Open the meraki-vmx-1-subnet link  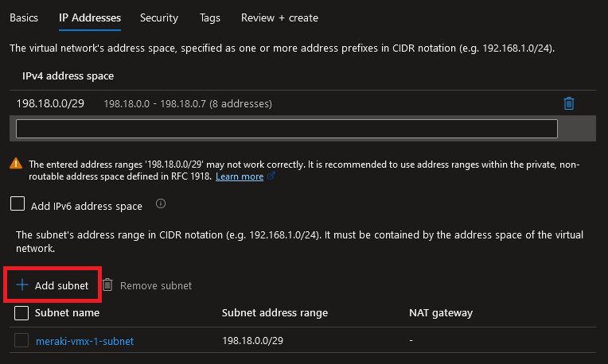click(x=84, y=341)
